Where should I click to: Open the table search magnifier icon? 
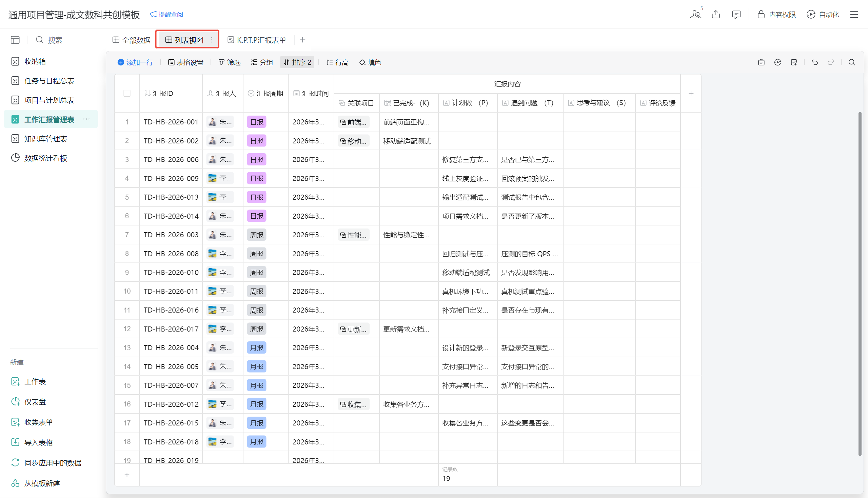click(x=852, y=62)
